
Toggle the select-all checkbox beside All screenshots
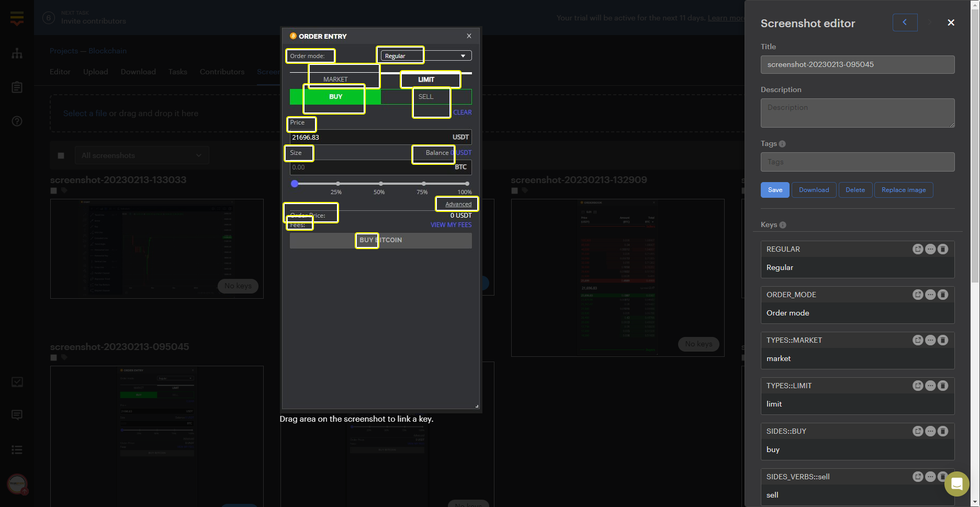(61, 155)
